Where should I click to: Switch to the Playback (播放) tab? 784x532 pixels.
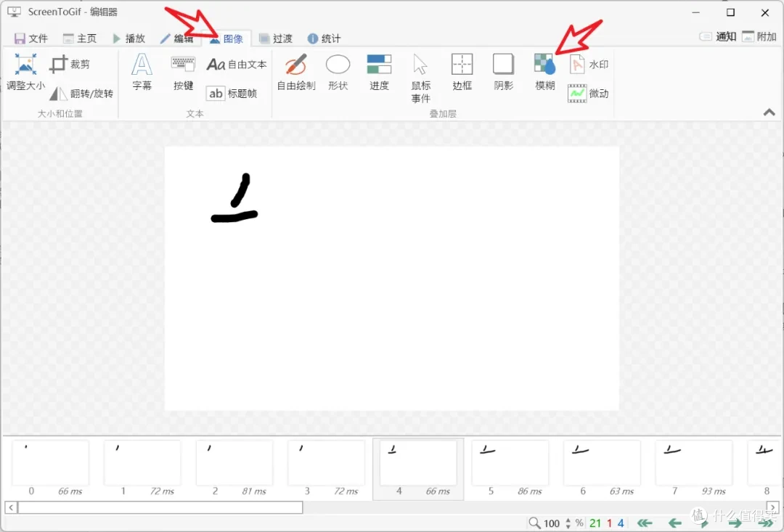coord(128,38)
